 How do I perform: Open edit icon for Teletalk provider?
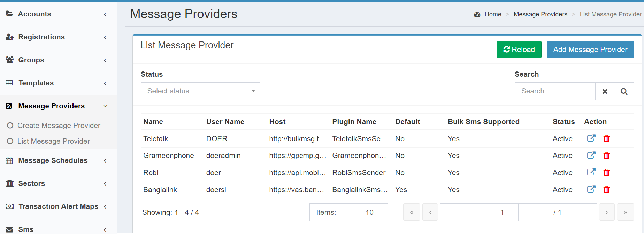(591, 138)
